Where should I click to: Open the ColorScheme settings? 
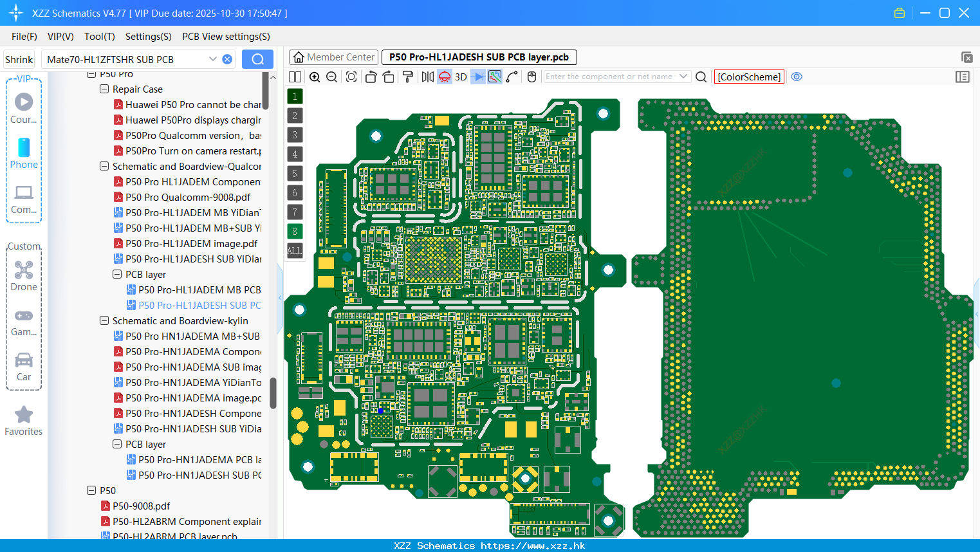(749, 77)
